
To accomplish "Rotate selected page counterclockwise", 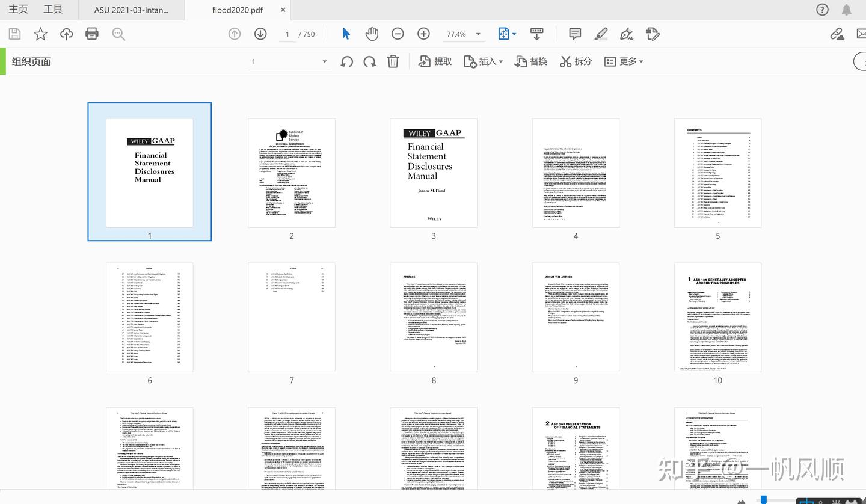I will tap(347, 61).
